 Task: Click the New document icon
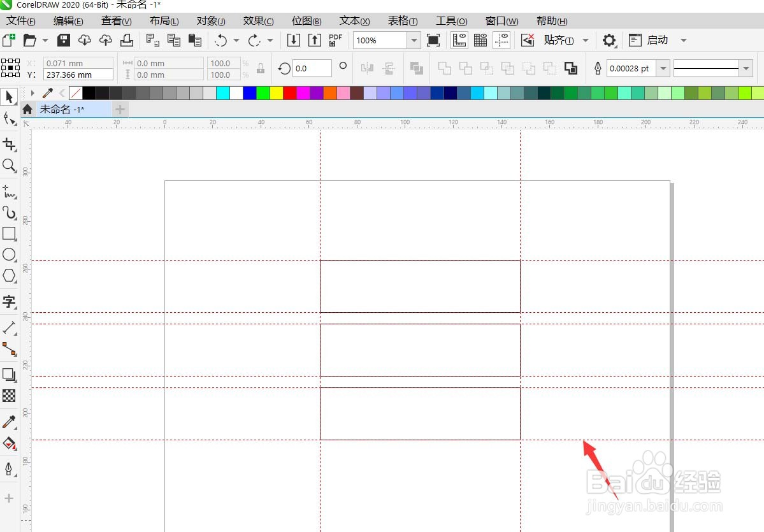coord(9,40)
